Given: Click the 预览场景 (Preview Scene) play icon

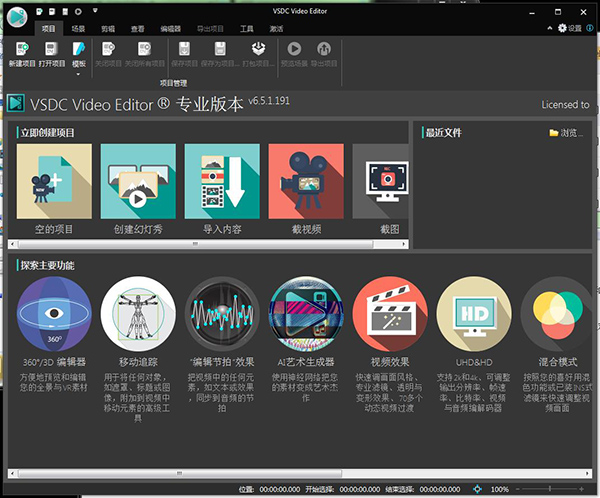Looking at the screenshot, I should coord(294,49).
